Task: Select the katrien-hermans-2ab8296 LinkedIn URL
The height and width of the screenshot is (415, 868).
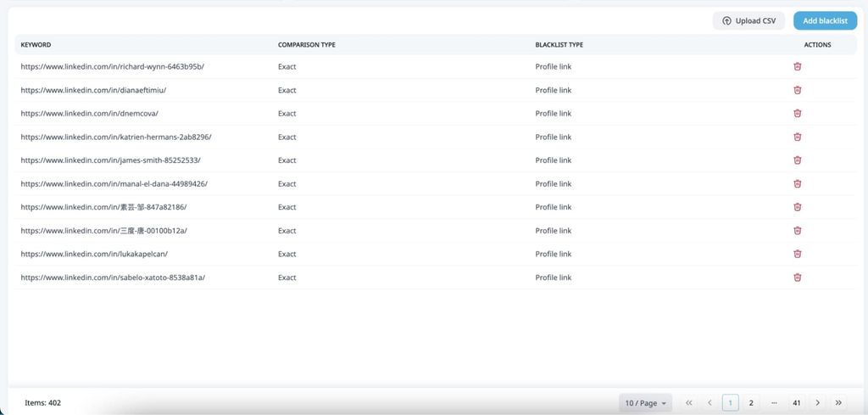Action: click(116, 137)
